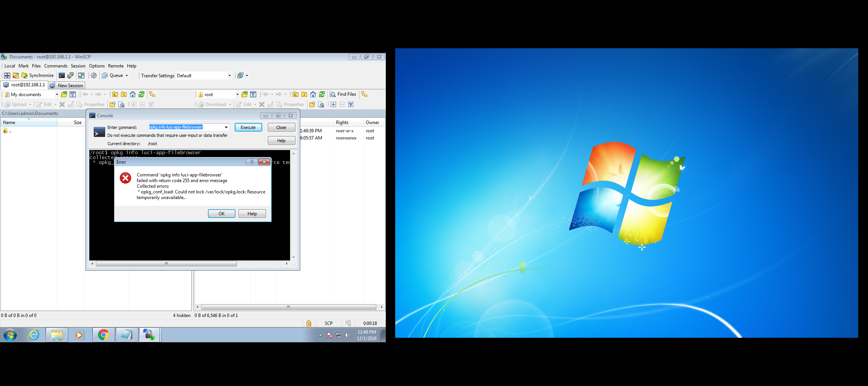Open the Console terminal toolbar icon
This screenshot has width=868, height=386.
click(62, 75)
